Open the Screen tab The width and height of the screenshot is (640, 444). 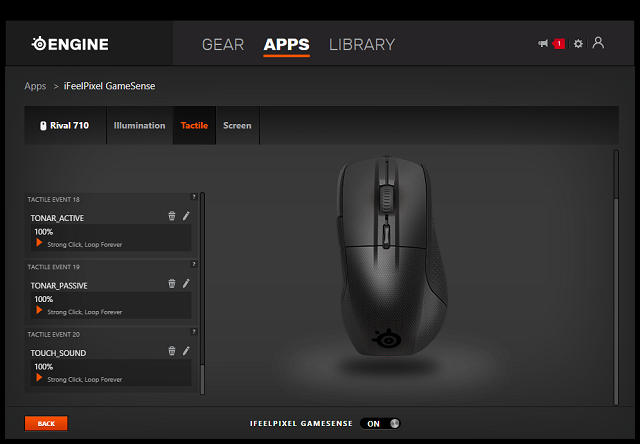[237, 125]
